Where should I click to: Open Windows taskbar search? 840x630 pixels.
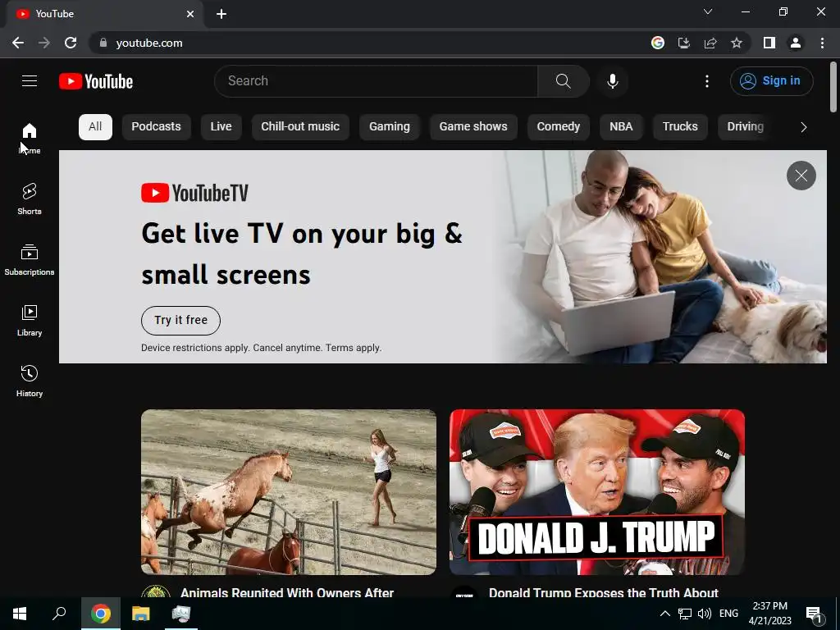pyautogui.click(x=59, y=614)
